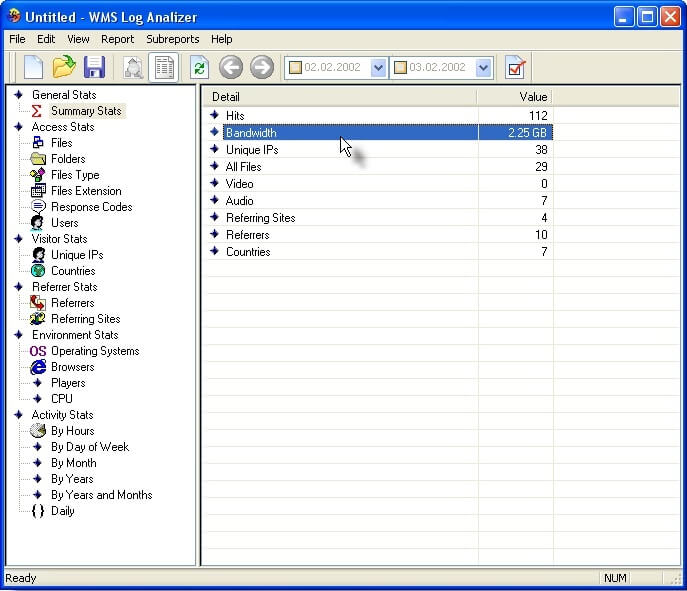Open the Players tree item
The width and height of the screenshot is (687, 591).
pos(68,383)
